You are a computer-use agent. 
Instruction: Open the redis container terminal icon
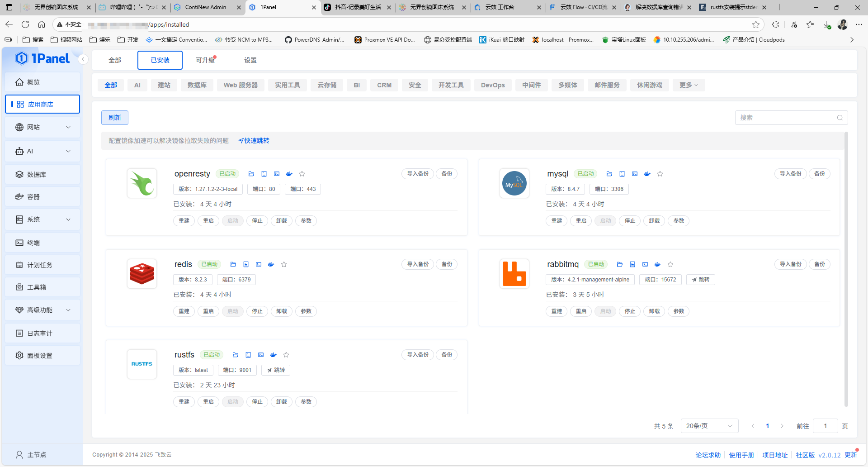click(259, 264)
